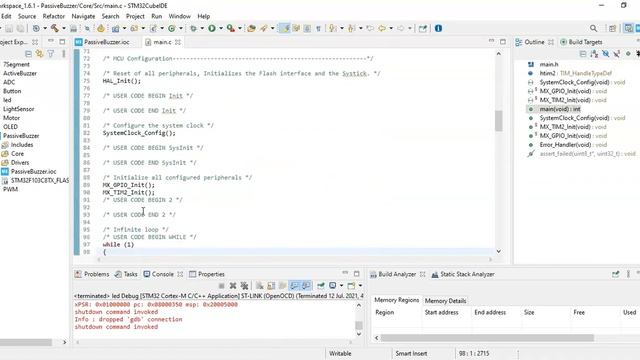The width and height of the screenshot is (640, 360).
Task: Click the editor vertical scrollbar thumb
Action: [x=499, y=121]
